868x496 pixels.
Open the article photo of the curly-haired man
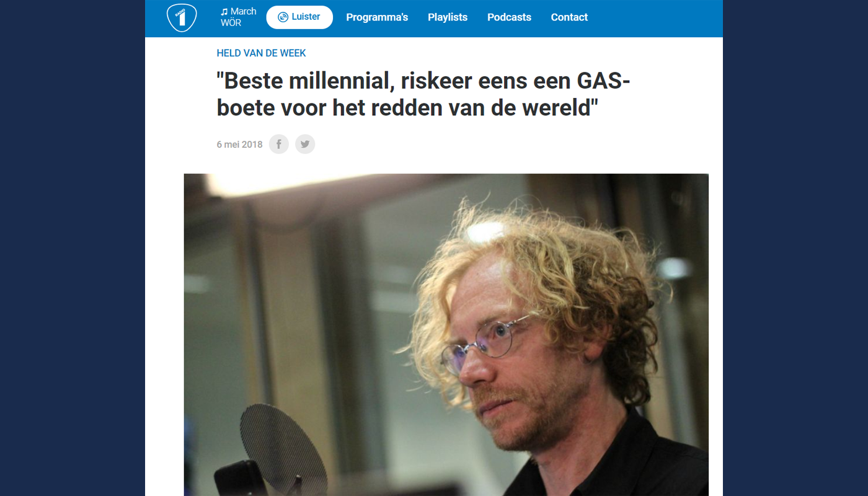tap(446, 335)
